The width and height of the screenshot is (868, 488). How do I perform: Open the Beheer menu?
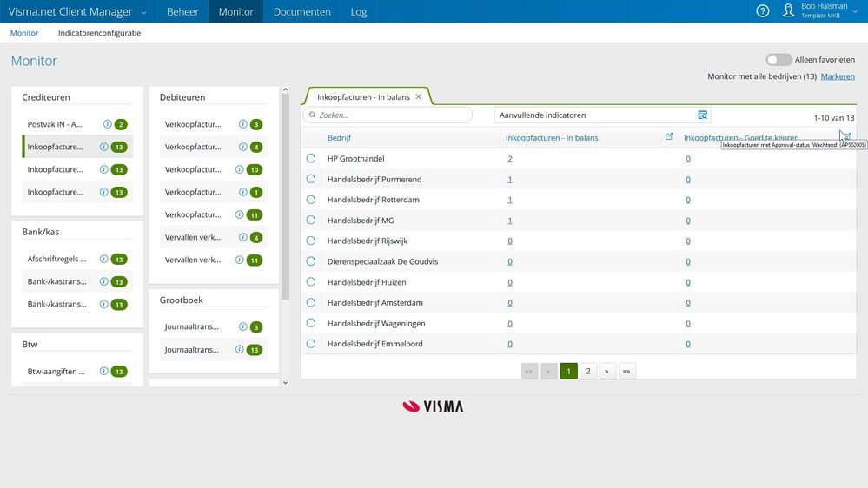[182, 11]
